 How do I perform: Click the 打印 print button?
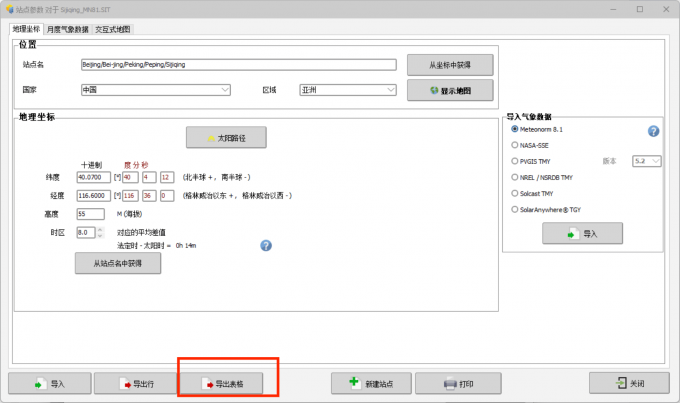[458, 383]
